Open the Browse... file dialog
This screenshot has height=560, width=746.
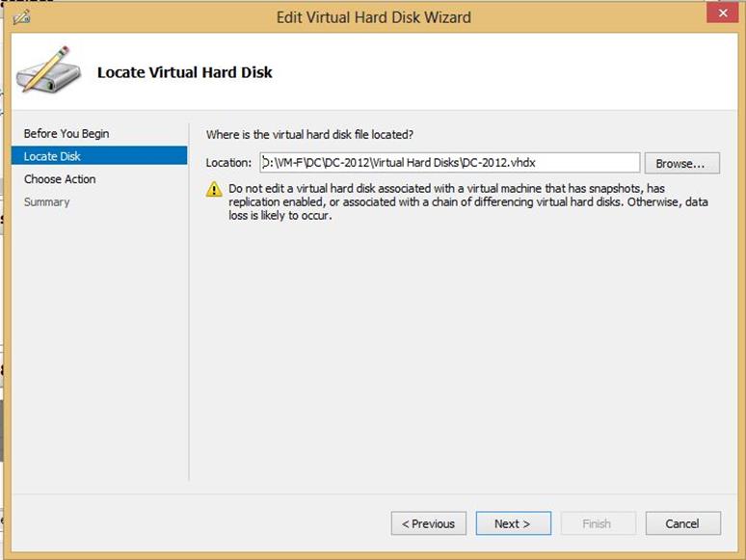[x=681, y=163]
